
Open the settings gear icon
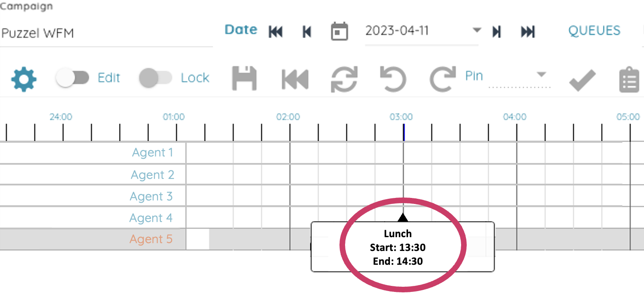[x=24, y=79]
